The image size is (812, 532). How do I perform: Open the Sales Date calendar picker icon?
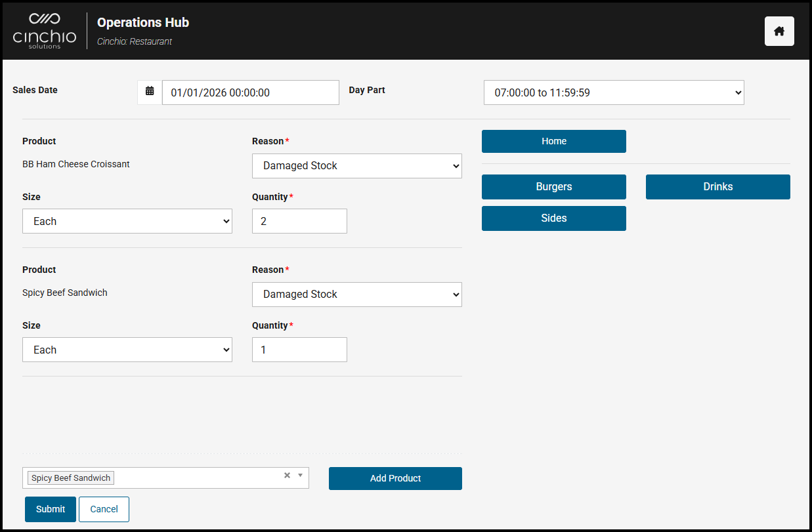150,92
